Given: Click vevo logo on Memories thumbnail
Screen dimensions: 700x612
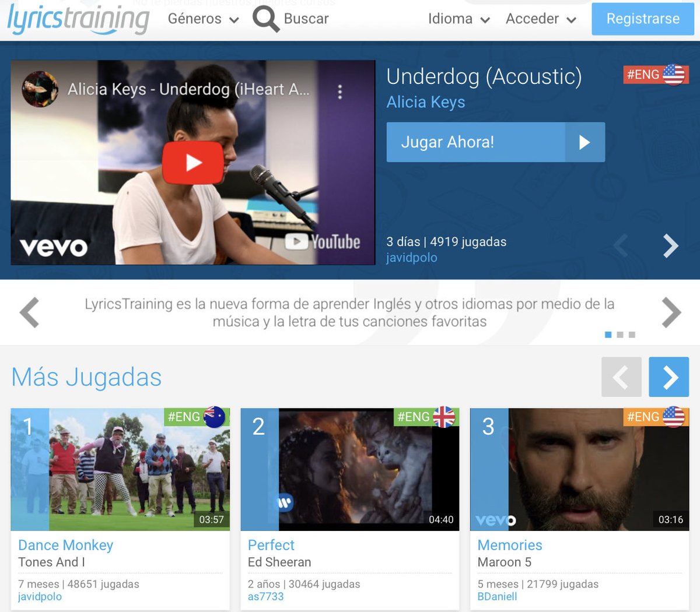Looking at the screenshot, I should tap(495, 520).
